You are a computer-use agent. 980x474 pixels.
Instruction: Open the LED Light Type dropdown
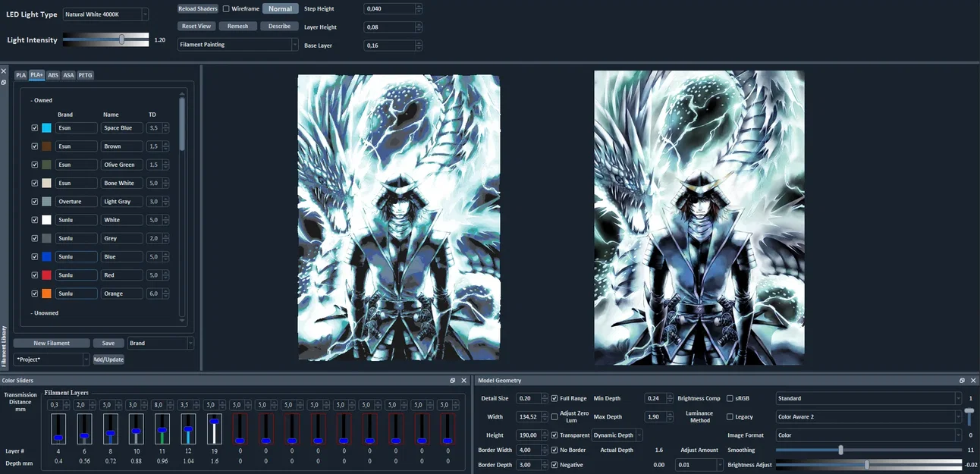(x=105, y=14)
